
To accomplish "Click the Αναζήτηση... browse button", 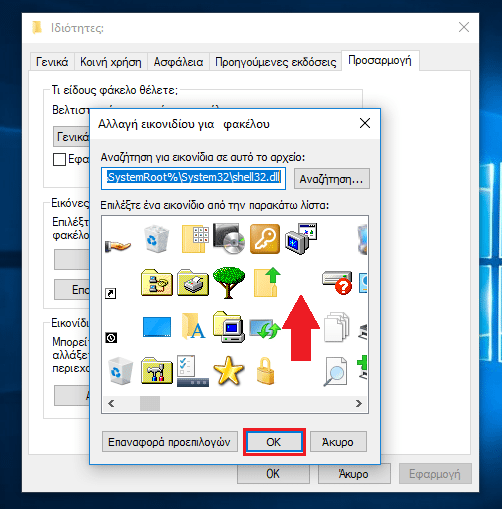I will (332, 179).
